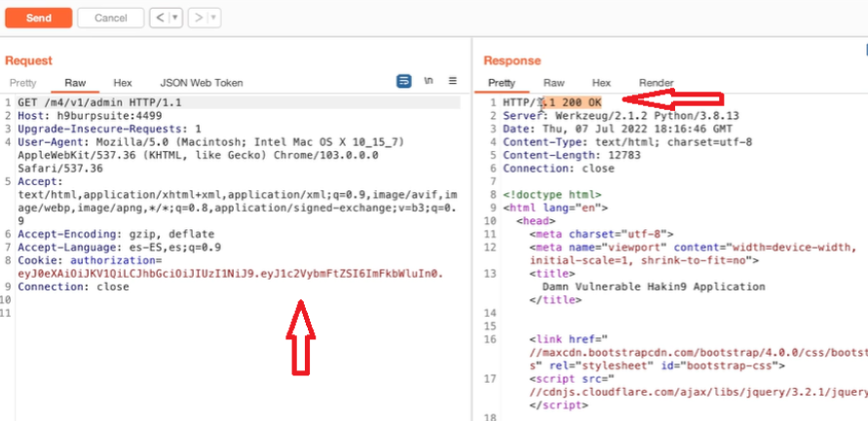The image size is (868, 421).
Task: Switch to Request Pretty tab
Action: 22,83
